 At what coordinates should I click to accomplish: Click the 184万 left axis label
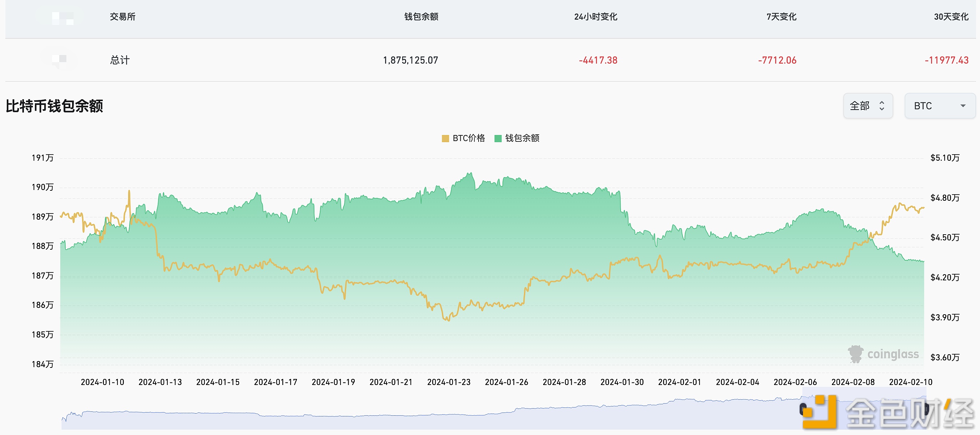(42, 364)
